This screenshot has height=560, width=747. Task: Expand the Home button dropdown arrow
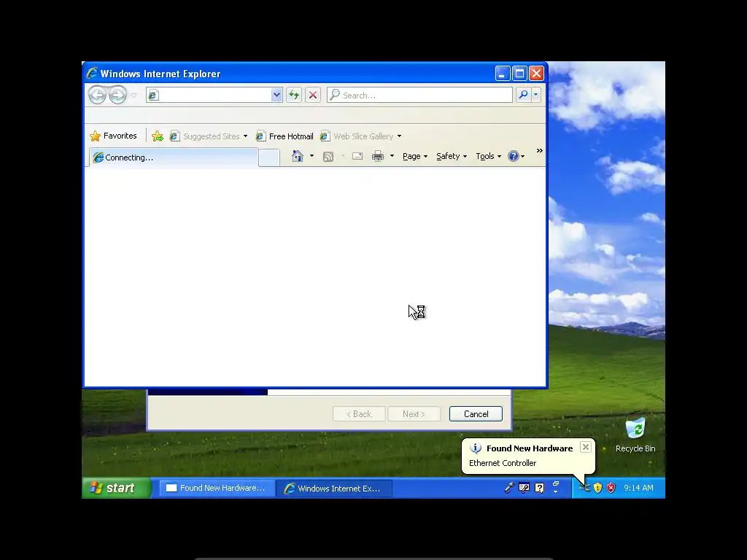pyautogui.click(x=312, y=156)
